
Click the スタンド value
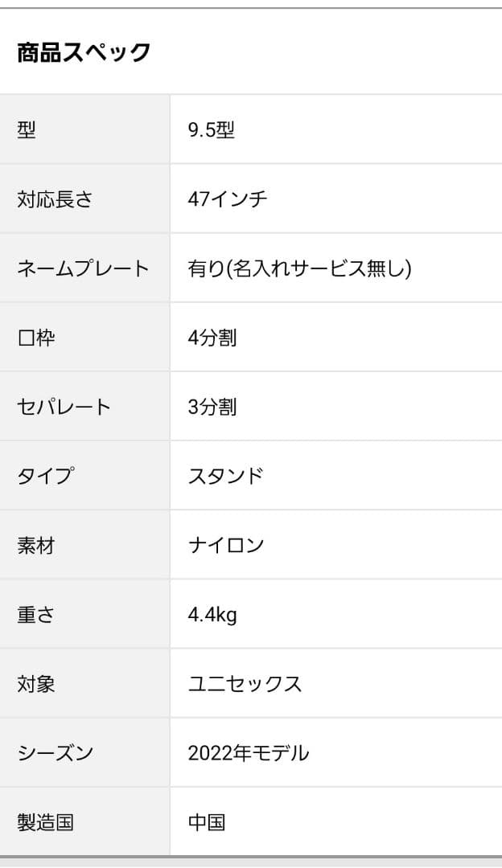[x=226, y=476]
